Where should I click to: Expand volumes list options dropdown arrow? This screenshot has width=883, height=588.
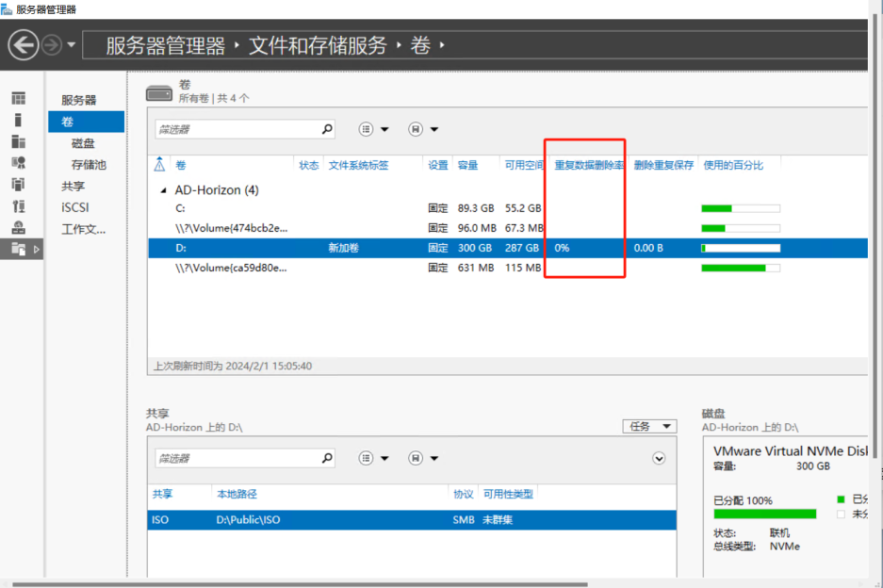click(384, 129)
